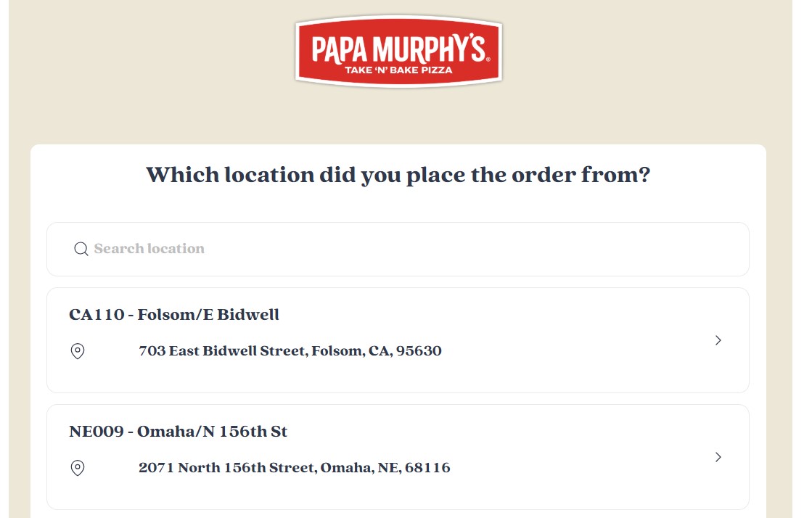Click the magnifying glass search icon

tap(81, 249)
